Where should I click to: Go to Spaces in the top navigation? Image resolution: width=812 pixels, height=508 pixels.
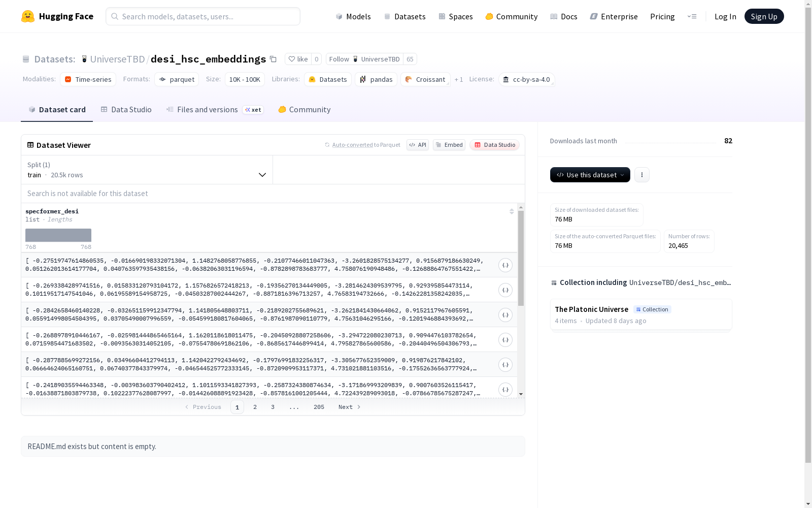[456, 16]
